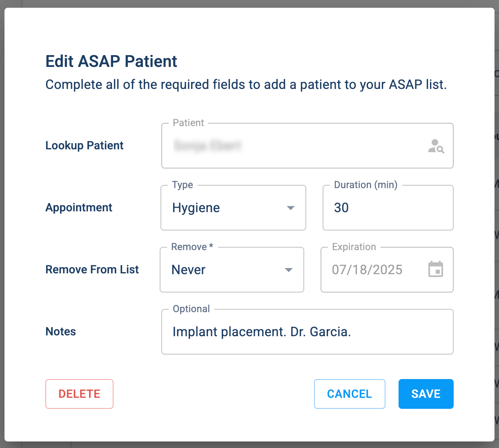Open the Expiration calendar picker icon

(436, 269)
